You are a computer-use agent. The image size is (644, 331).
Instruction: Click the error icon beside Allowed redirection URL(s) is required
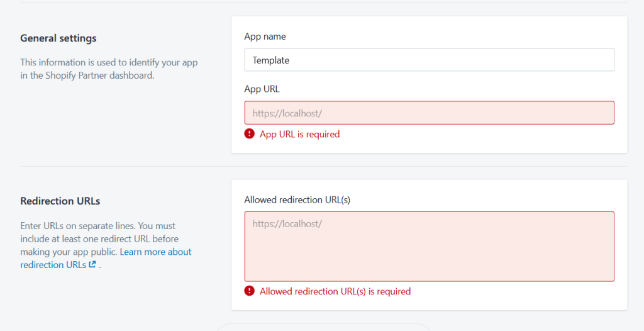pos(250,291)
